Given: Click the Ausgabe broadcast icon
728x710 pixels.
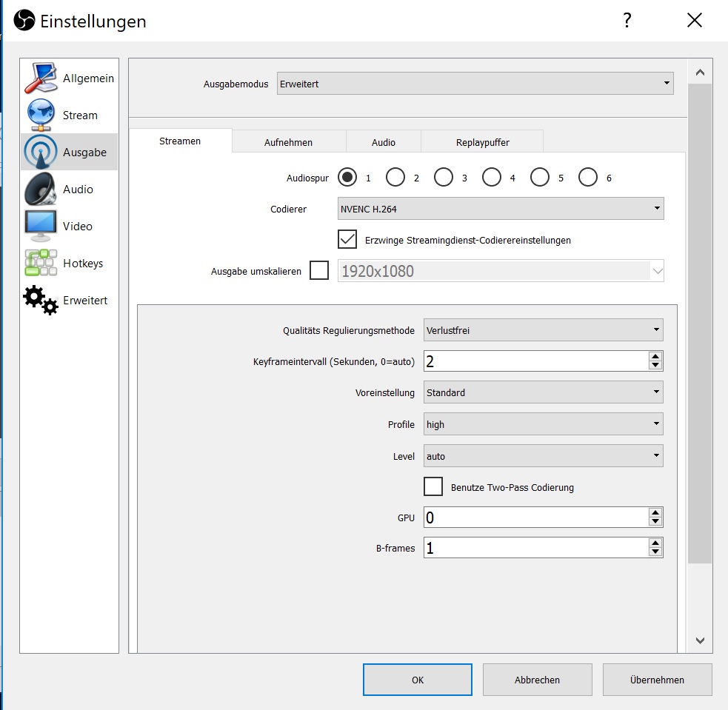Looking at the screenshot, I should (41, 153).
